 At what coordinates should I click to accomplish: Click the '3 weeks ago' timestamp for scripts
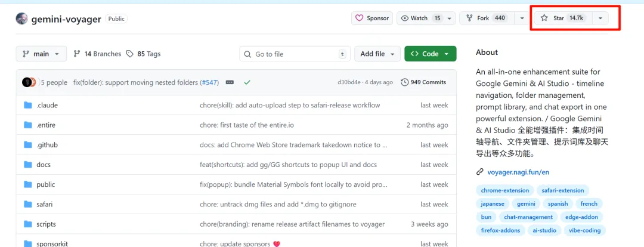click(x=429, y=224)
